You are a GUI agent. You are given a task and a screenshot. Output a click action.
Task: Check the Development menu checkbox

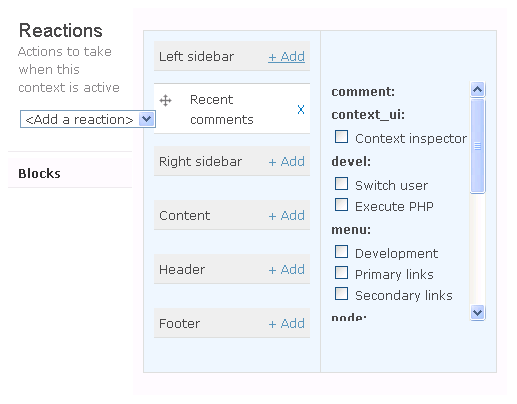[341, 252]
